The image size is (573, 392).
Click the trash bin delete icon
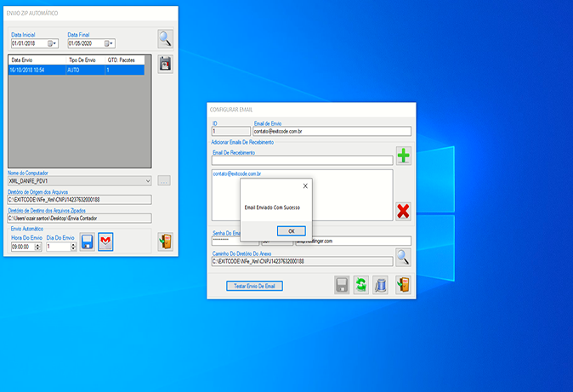[x=380, y=285]
